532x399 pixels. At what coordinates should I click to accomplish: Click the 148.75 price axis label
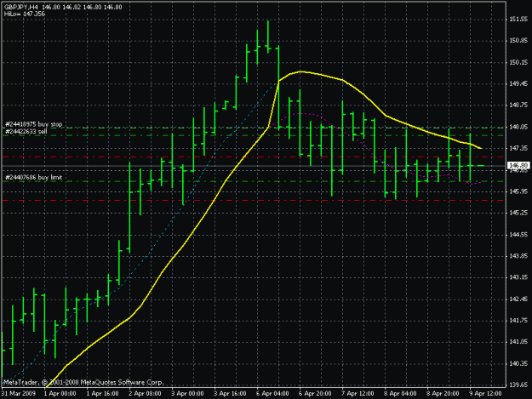pyautogui.click(x=518, y=105)
